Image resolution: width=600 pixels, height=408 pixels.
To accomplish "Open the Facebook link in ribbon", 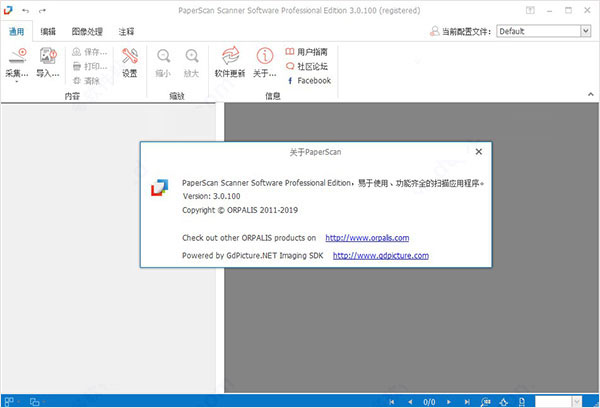I will coord(309,80).
